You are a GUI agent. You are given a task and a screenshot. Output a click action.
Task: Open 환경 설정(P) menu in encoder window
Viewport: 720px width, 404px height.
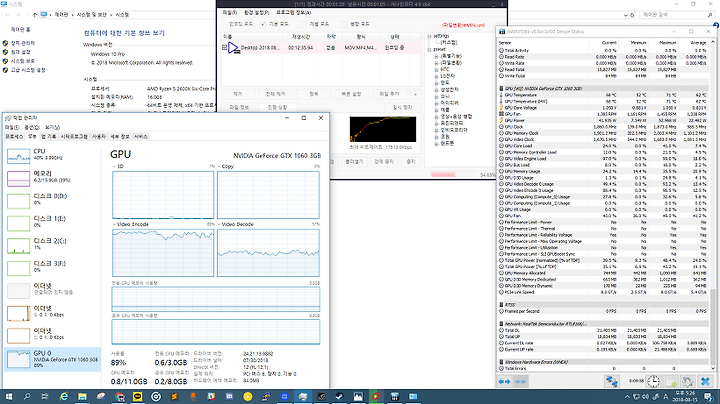(x=256, y=12)
